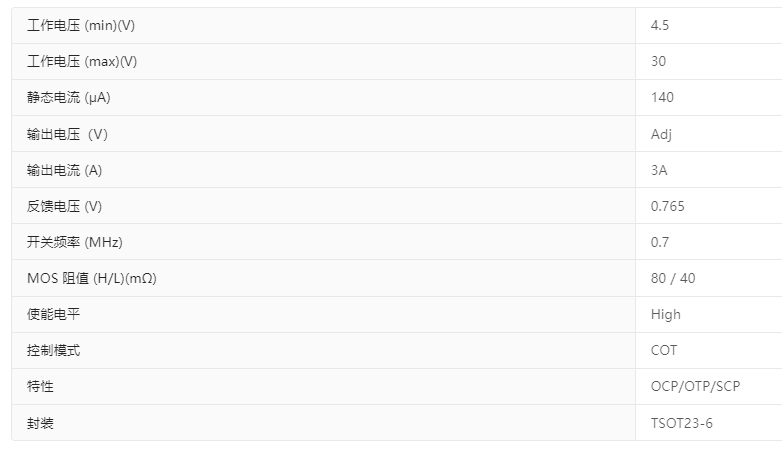Click the MOS 阻值 (H/L)(mΩ) label

[91, 278]
